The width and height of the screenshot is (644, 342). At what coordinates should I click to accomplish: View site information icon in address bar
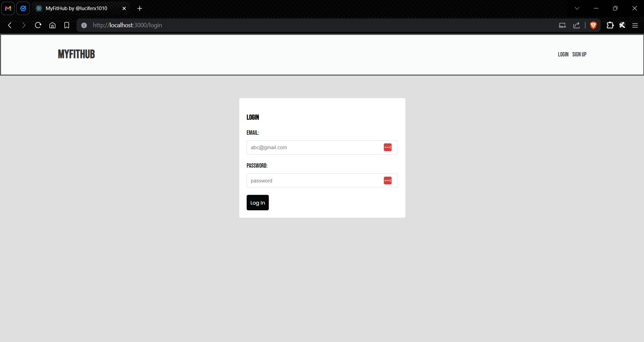[84, 25]
